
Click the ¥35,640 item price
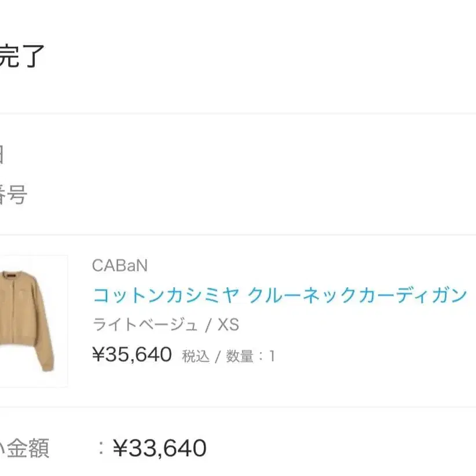(132, 354)
